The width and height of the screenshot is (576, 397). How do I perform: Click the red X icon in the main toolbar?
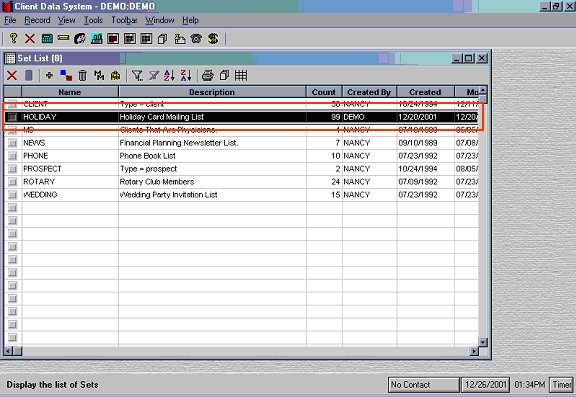[x=30, y=38]
